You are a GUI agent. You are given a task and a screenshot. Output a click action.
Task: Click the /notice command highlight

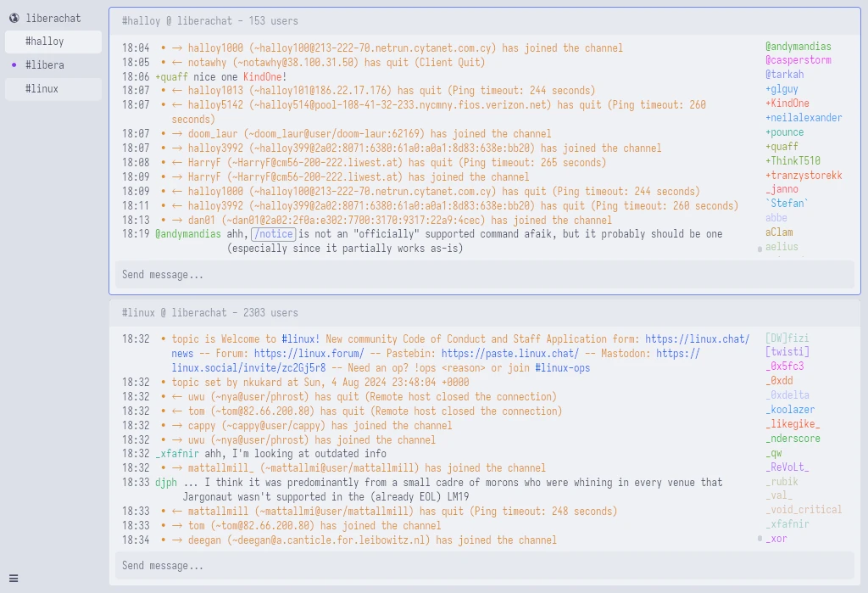coord(274,234)
